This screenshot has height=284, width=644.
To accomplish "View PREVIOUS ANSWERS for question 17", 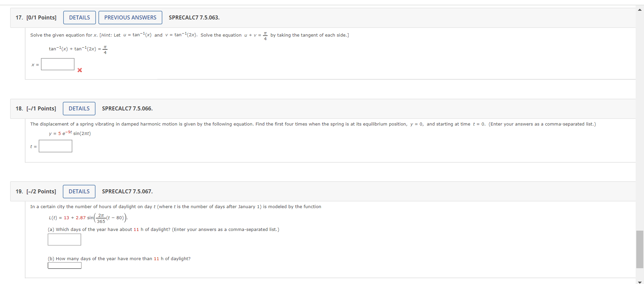I will [x=130, y=17].
